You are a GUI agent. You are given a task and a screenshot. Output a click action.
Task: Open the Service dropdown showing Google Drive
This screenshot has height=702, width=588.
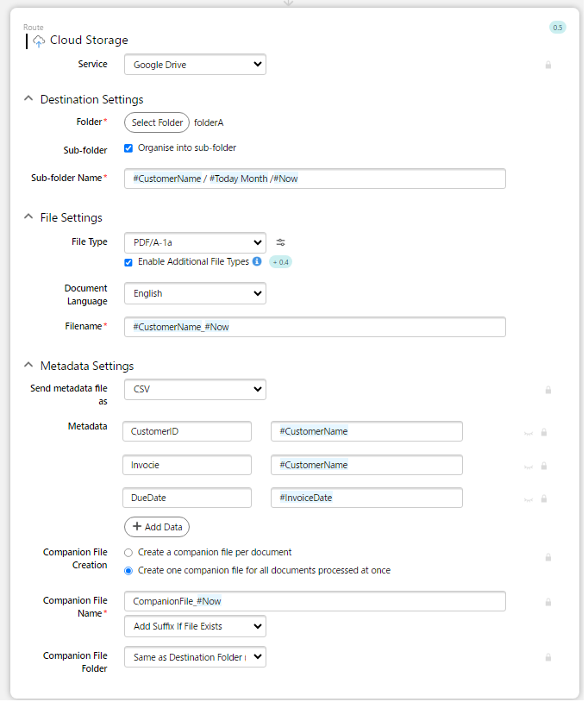click(x=195, y=65)
